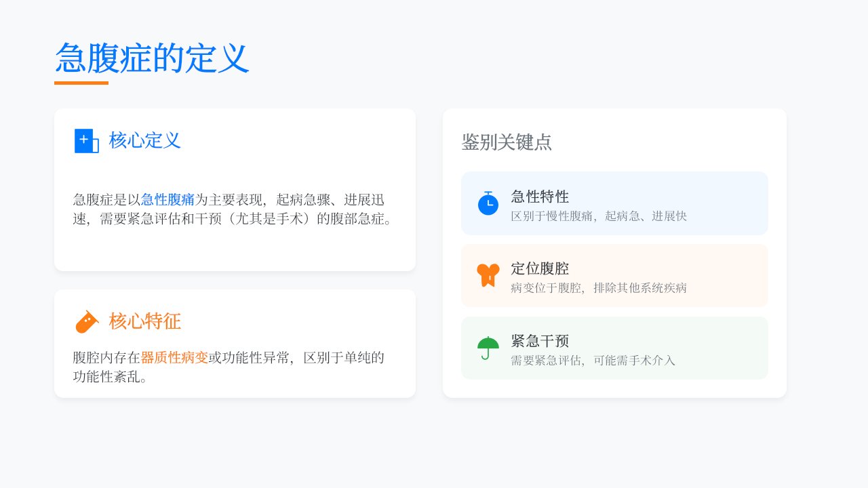Image resolution: width=868 pixels, height=488 pixels.
Task: Click the 鉴别关键点 panel heading
Action: click(x=507, y=142)
